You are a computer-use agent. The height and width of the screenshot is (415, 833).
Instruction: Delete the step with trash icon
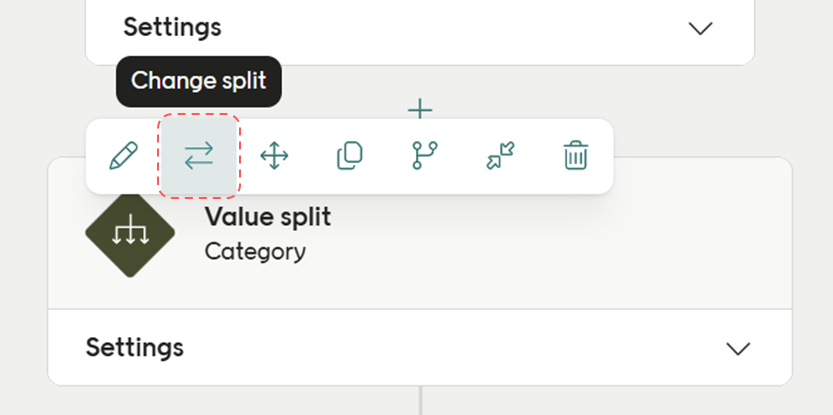(x=575, y=156)
